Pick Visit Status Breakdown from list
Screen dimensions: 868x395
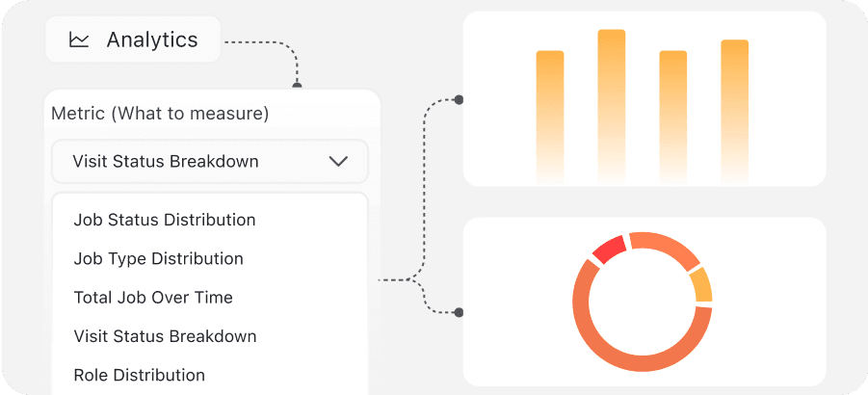(x=165, y=336)
